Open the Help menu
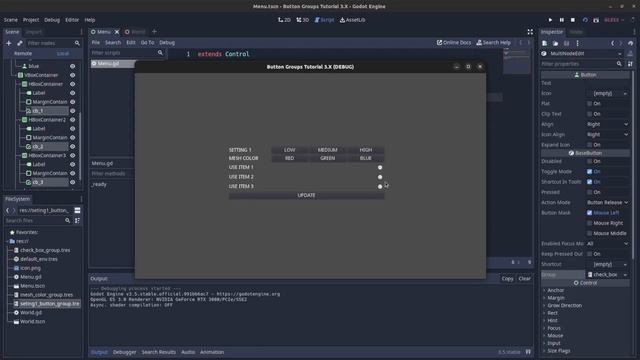Screen dimensions: 640x360 click(90, 20)
